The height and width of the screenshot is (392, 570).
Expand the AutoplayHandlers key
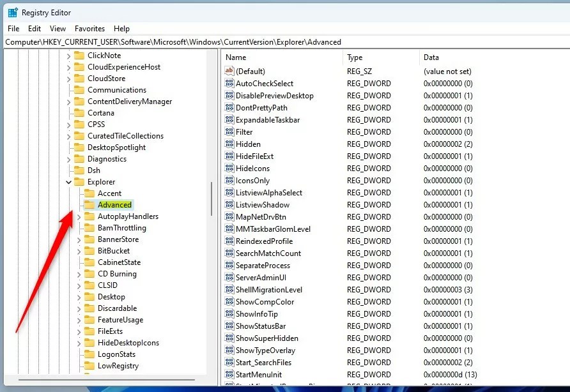[x=79, y=216]
